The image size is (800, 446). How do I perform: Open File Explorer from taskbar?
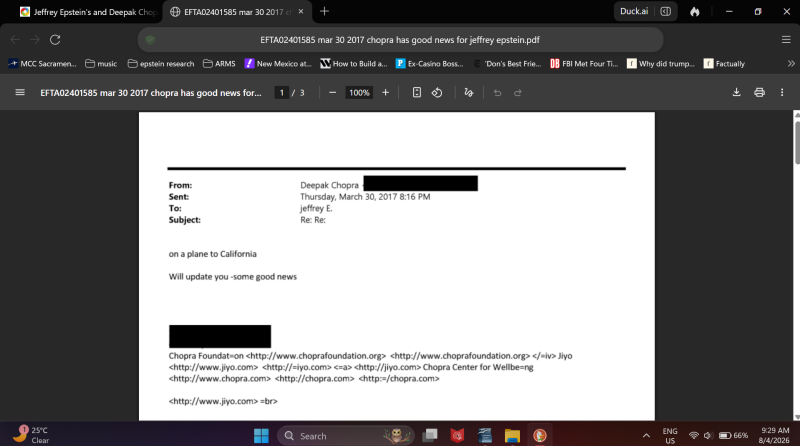512,435
